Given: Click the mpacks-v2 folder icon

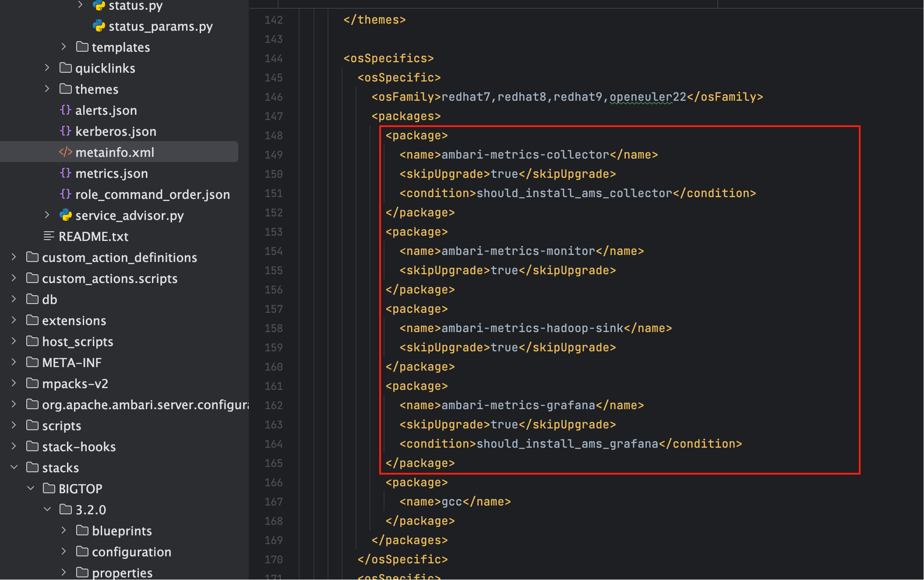Looking at the screenshot, I should click(32, 383).
